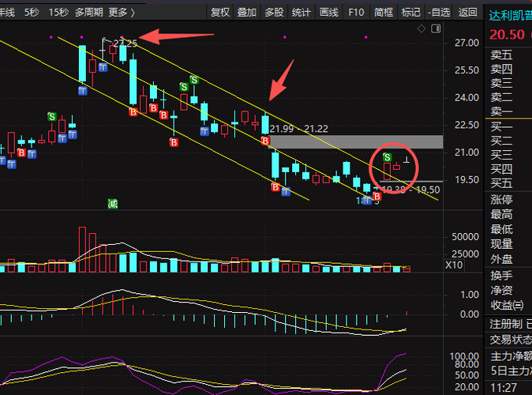Click the 标记 mark button
Image resolution: width=532 pixels, height=395 pixels.
(x=411, y=13)
